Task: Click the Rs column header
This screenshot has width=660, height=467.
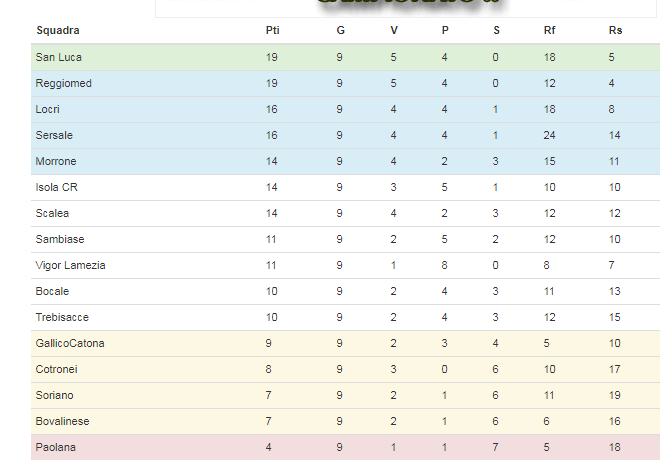Action: 615,30
